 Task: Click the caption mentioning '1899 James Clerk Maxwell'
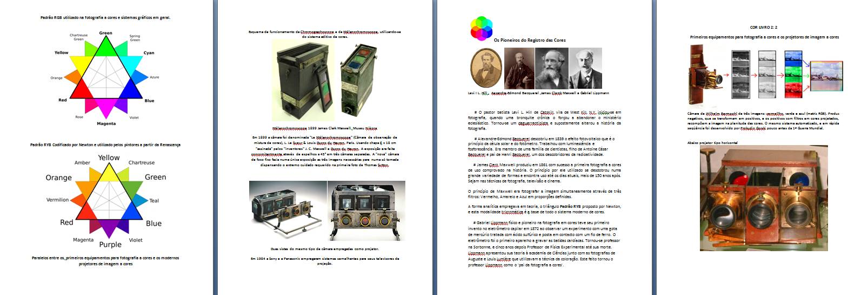pos(325,129)
